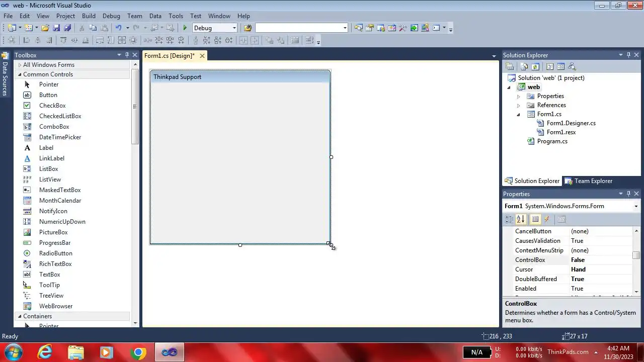644x362 pixels.
Task: Select the WebBrowser control in Toolbox
Action: pos(56,306)
